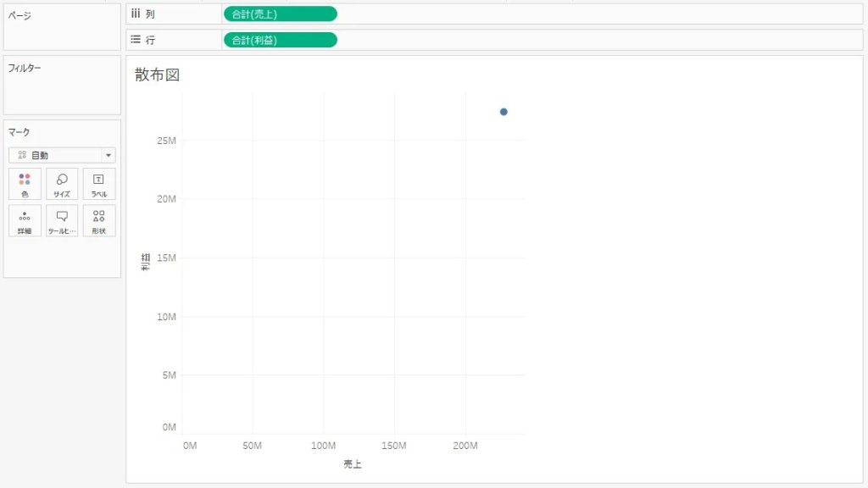Select the blue data point in scatter plot
The width and height of the screenshot is (868, 488).
[504, 112]
